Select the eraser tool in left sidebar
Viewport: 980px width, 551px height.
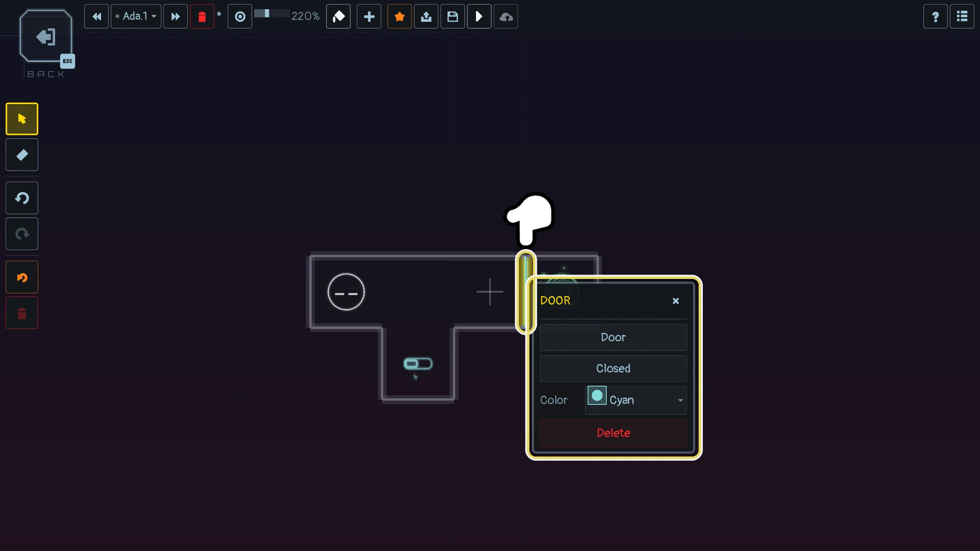(22, 155)
